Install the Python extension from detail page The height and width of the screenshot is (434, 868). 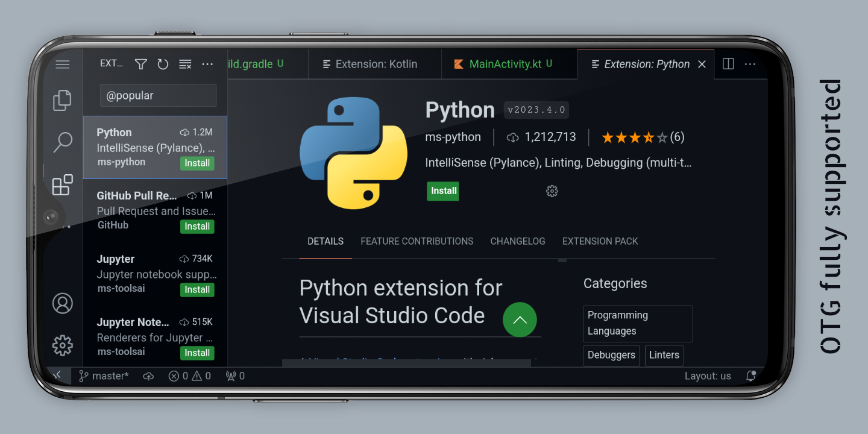(x=443, y=191)
